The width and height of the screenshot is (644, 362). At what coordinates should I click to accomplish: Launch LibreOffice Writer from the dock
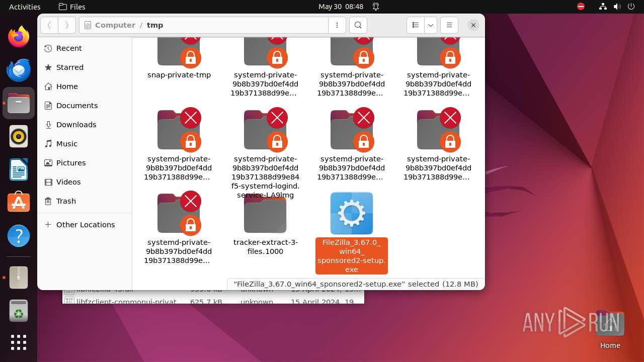pos(19,169)
